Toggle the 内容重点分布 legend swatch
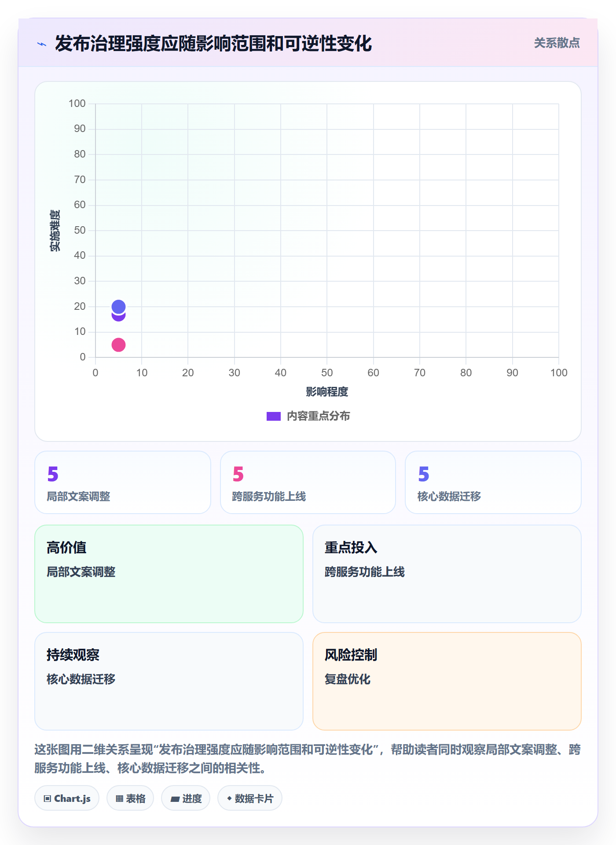Viewport: 616px width, 845px height. pos(273,416)
